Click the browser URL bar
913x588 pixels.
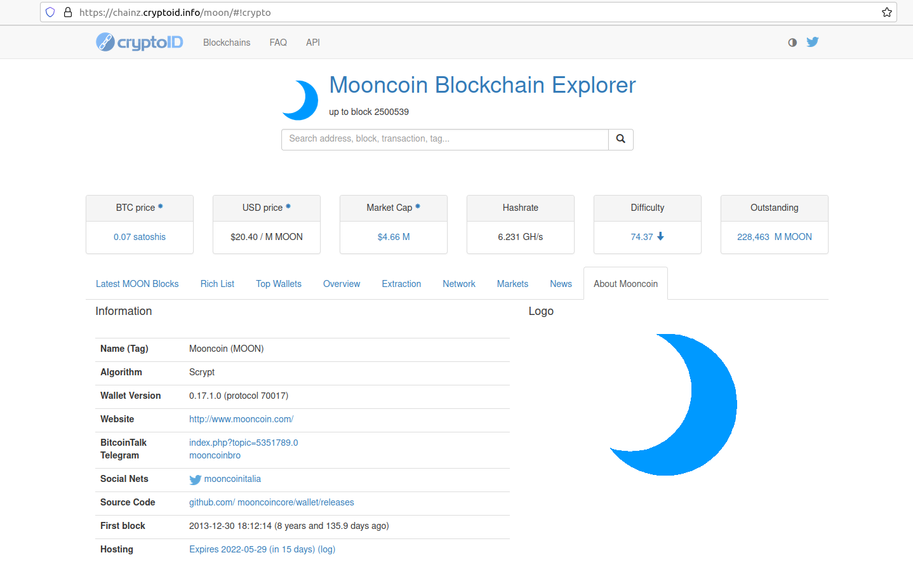coord(469,12)
